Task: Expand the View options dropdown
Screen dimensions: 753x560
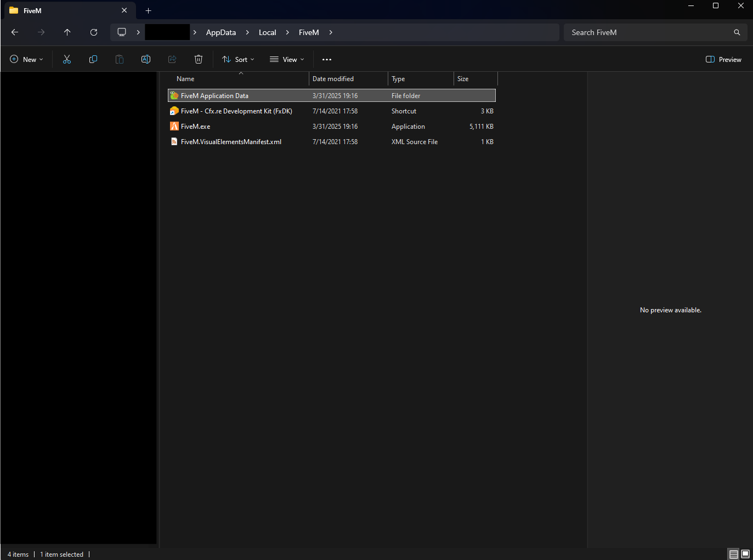Action: [x=286, y=59]
